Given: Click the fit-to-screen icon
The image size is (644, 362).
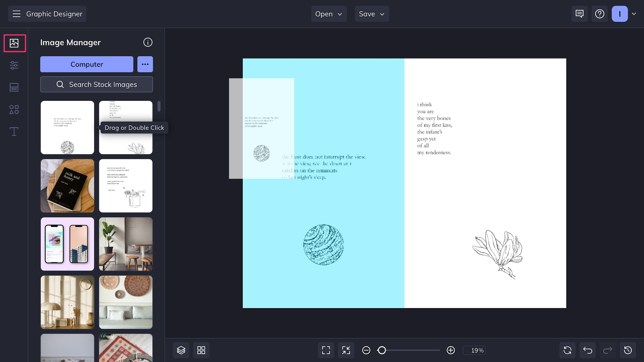Looking at the screenshot, I should (x=326, y=350).
